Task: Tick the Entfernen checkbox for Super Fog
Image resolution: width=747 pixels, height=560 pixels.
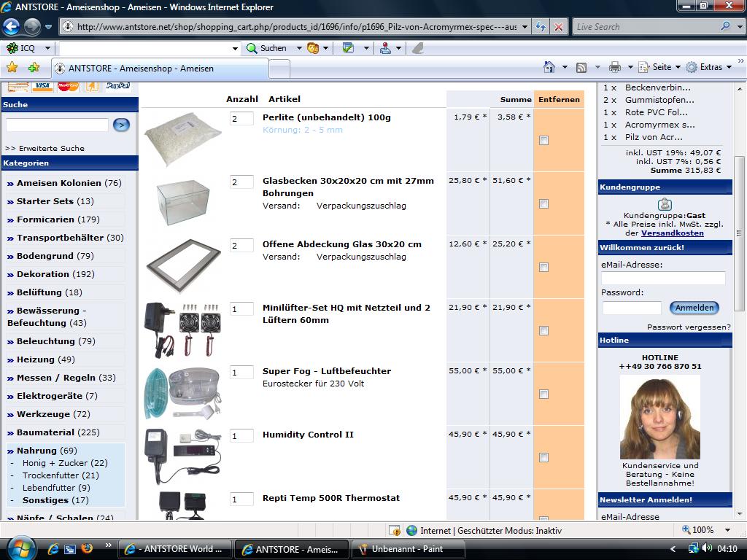Action: pyautogui.click(x=543, y=394)
